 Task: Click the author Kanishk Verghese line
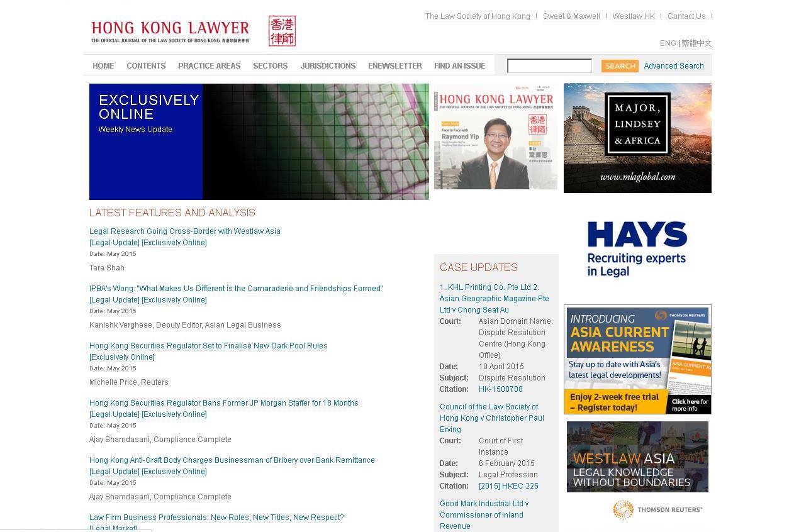(185, 325)
